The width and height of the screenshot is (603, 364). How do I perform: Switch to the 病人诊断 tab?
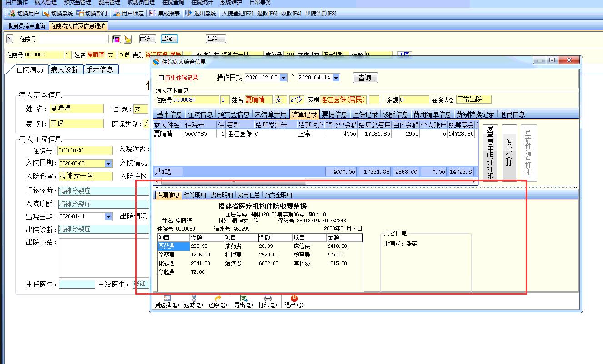pos(65,69)
